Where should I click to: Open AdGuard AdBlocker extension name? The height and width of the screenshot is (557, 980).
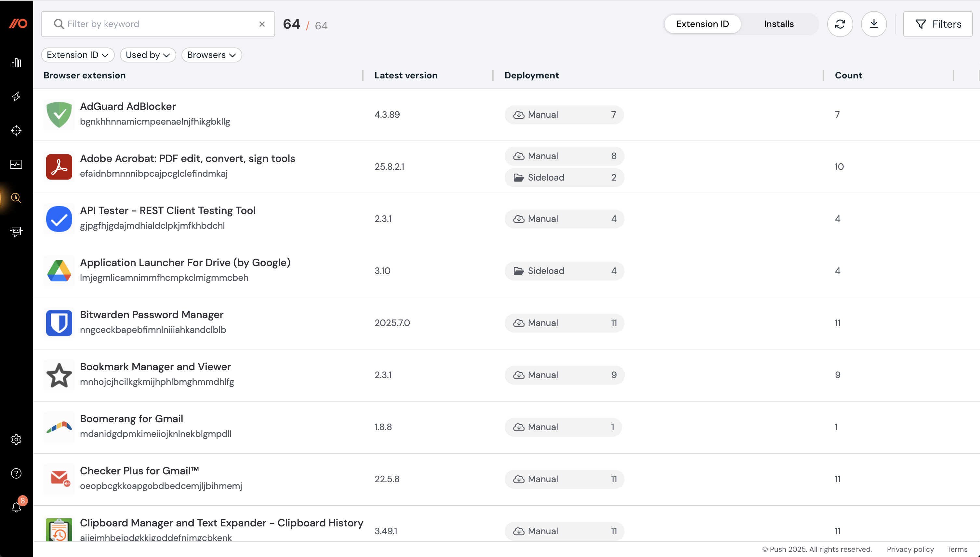(x=128, y=106)
